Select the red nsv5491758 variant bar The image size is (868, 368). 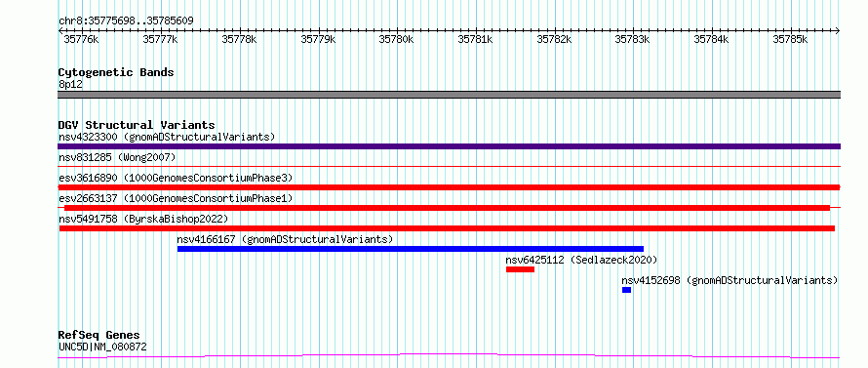[447, 228]
